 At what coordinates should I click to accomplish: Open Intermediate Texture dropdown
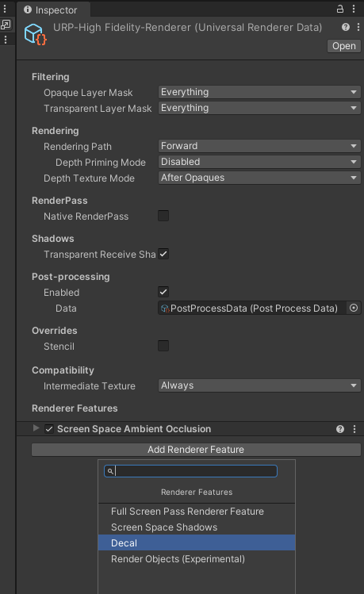[x=259, y=385]
